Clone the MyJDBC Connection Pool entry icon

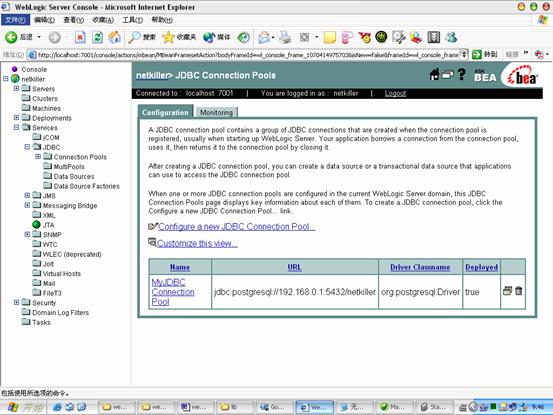coord(507,291)
